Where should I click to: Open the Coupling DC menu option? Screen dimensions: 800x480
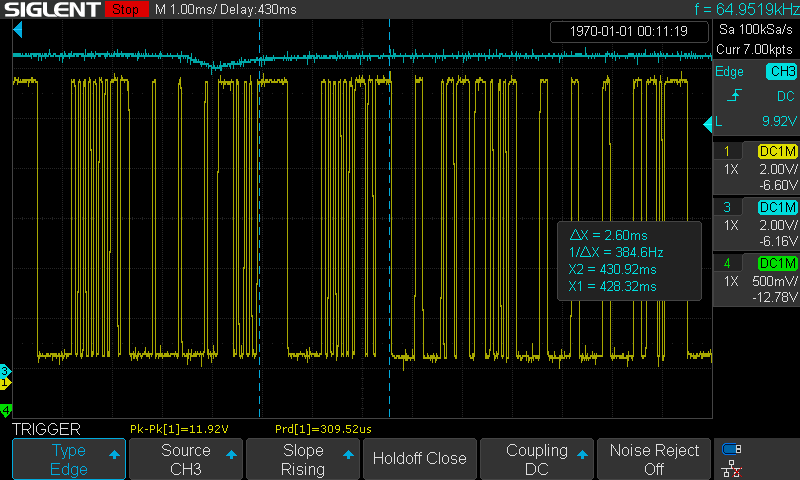coord(537,459)
